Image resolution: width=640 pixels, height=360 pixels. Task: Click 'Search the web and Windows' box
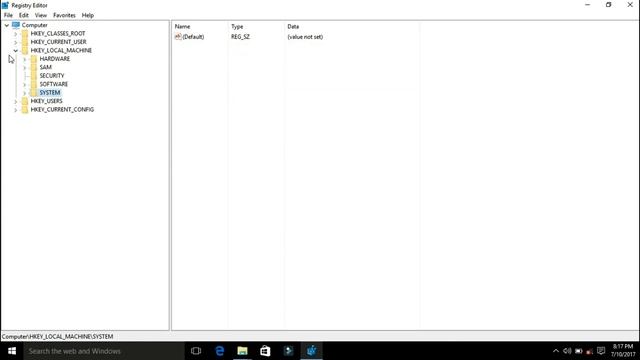[104, 351]
